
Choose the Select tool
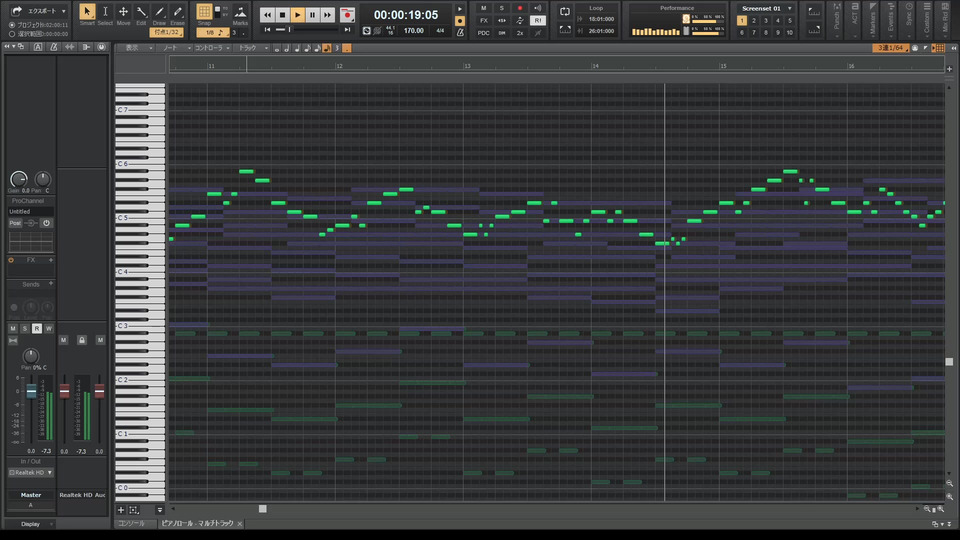[105, 12]
